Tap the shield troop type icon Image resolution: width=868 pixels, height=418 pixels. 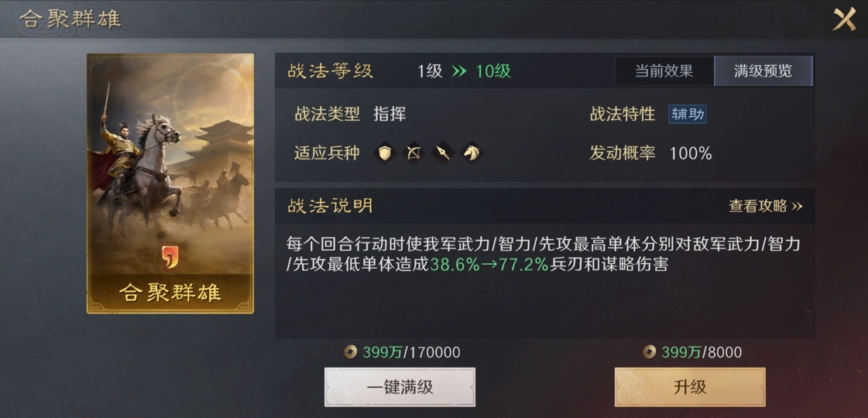click(385, 152)
